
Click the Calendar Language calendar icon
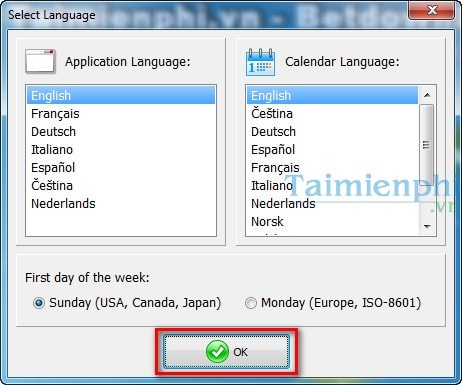coord(260,62)
